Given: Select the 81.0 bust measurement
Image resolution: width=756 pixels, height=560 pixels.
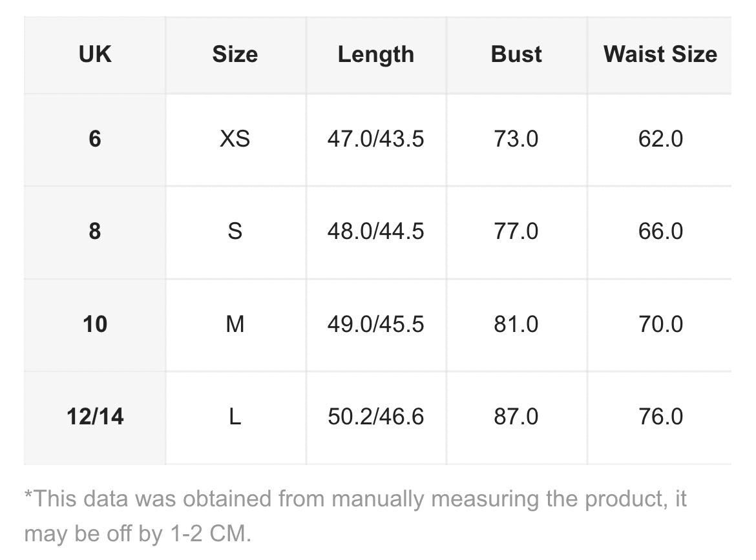Looking at the screenshot, I should [516, 324].
